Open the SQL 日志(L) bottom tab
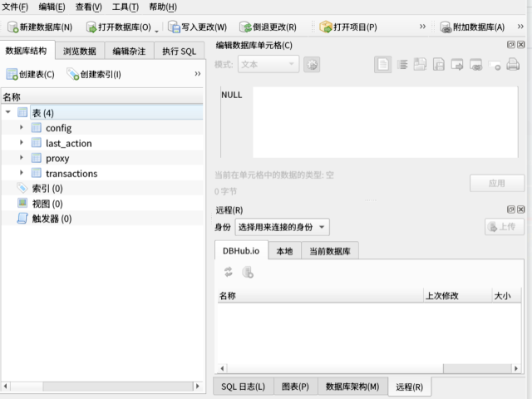 pyautogui.click(x=243, y=387)
